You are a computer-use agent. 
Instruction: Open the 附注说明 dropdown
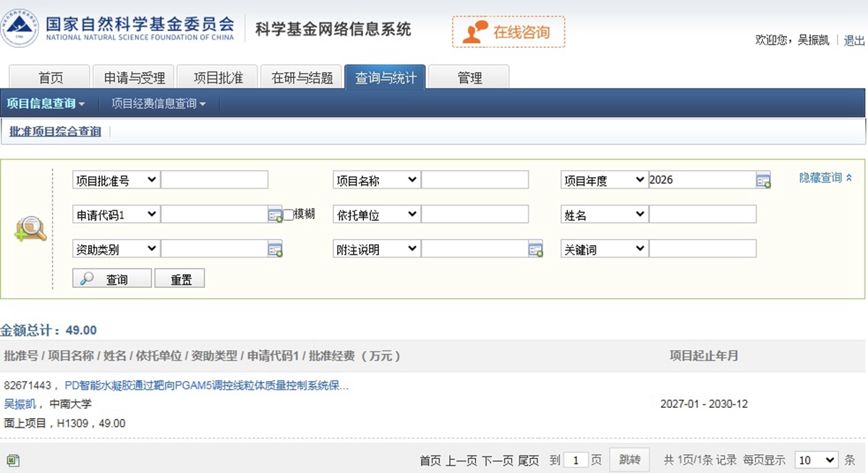pos(377,249)
